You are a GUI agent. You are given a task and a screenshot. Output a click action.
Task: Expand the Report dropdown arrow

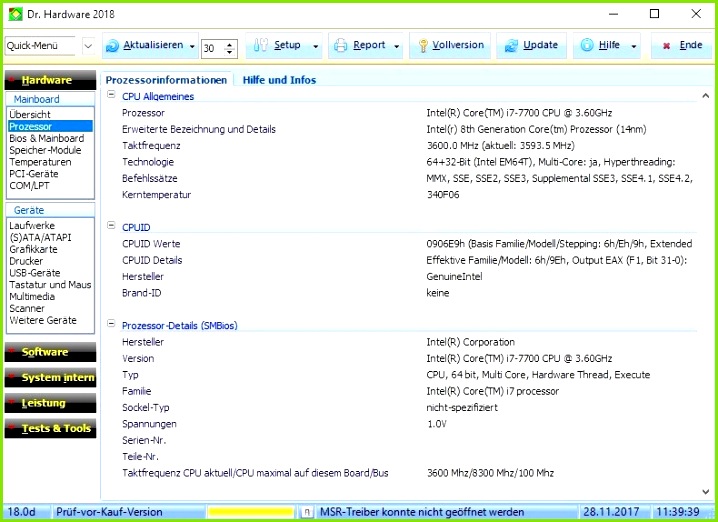click(x=397, y=47)
